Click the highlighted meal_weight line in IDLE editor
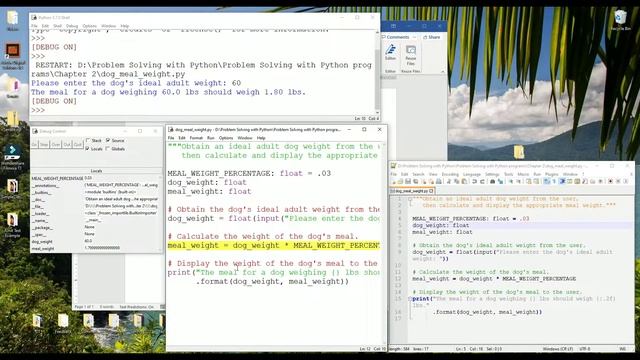The height and width of the screenshot is (360, 640). (273, 245)
